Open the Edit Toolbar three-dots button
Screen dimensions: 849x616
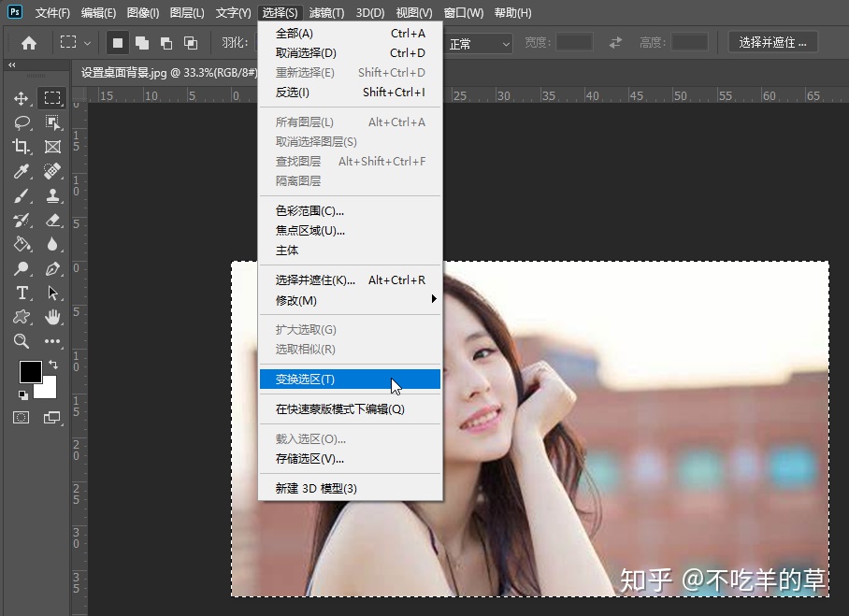[x=52, y=341]
